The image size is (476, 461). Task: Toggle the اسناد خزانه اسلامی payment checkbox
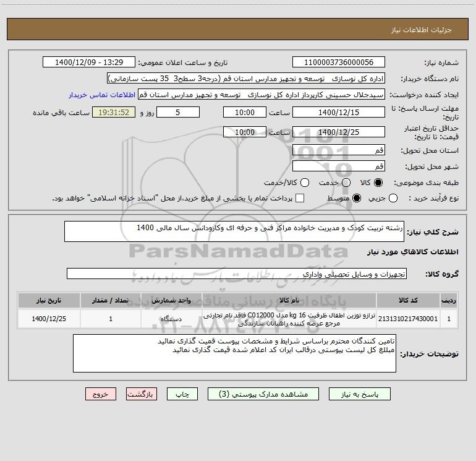coord(300,198)
